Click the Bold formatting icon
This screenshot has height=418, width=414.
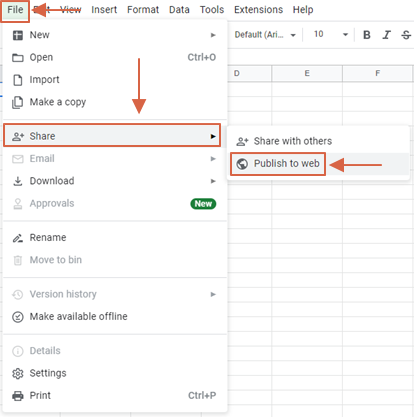[367, 35]
